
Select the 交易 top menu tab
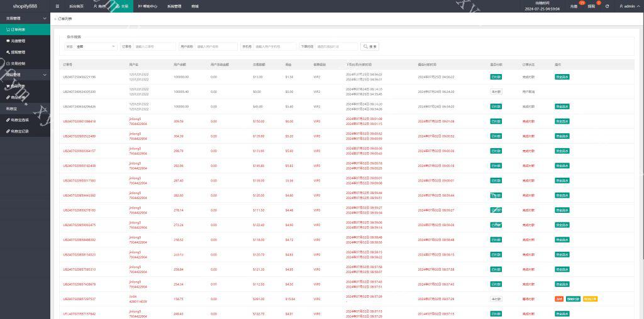pyautogui.click(x=122, y=6)
